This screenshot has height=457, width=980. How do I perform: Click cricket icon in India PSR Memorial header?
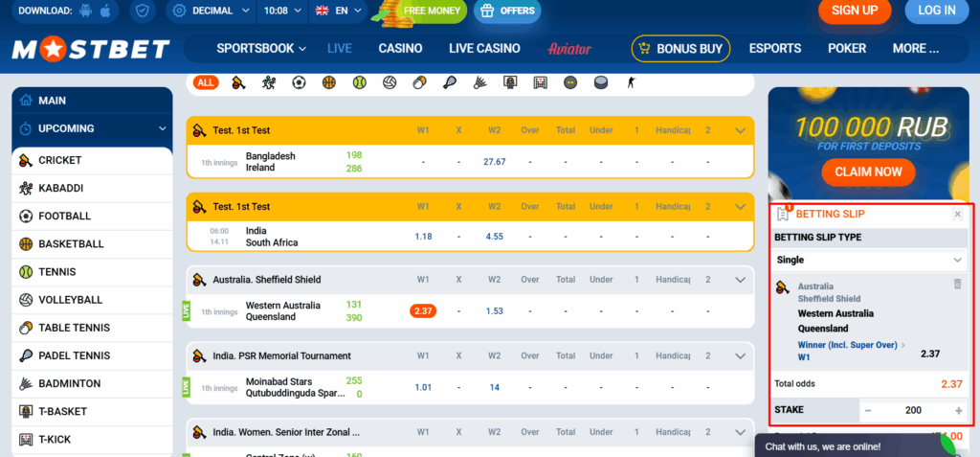(x=199, y=356)
